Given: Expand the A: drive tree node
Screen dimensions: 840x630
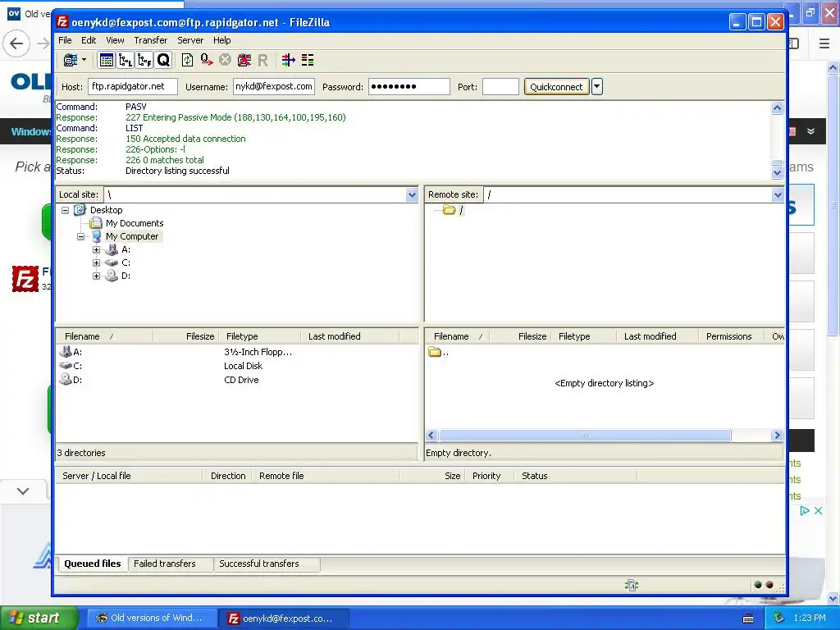Looking at the screenshot, I should (x=96, y=249).
